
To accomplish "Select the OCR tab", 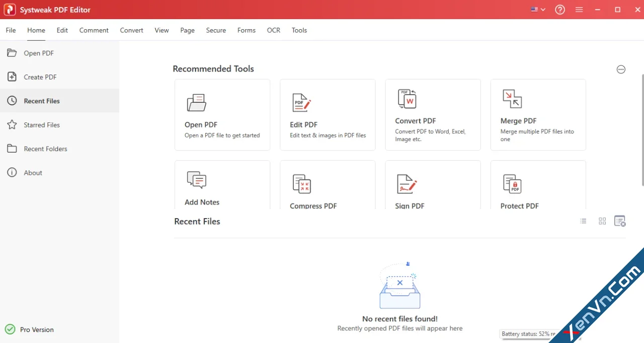I will (274, 30).
